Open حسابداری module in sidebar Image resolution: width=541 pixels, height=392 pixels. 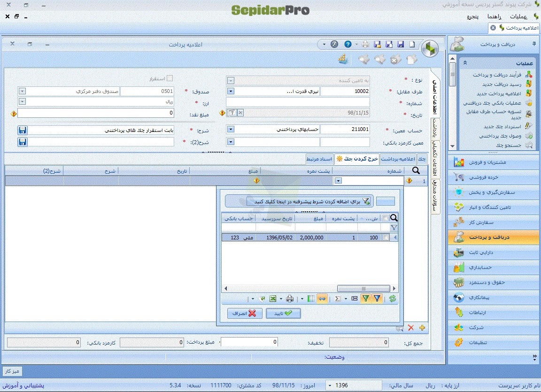(x=494, y=267)
